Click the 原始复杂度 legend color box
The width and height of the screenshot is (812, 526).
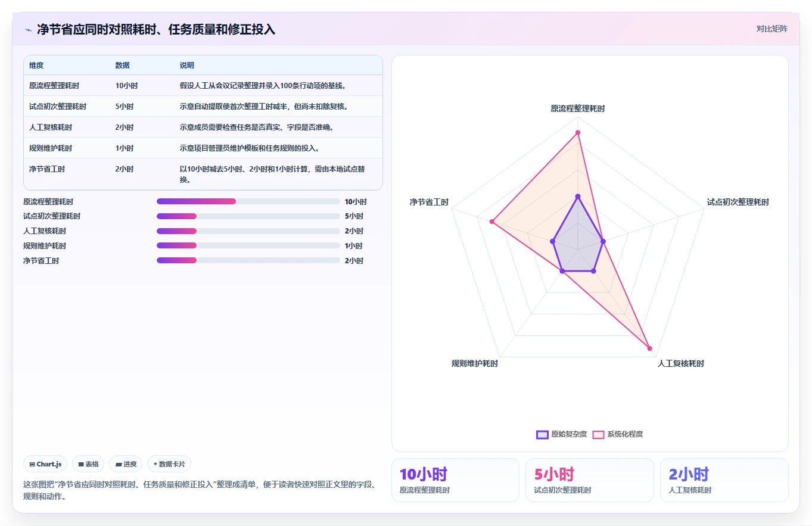coord(542,434)
